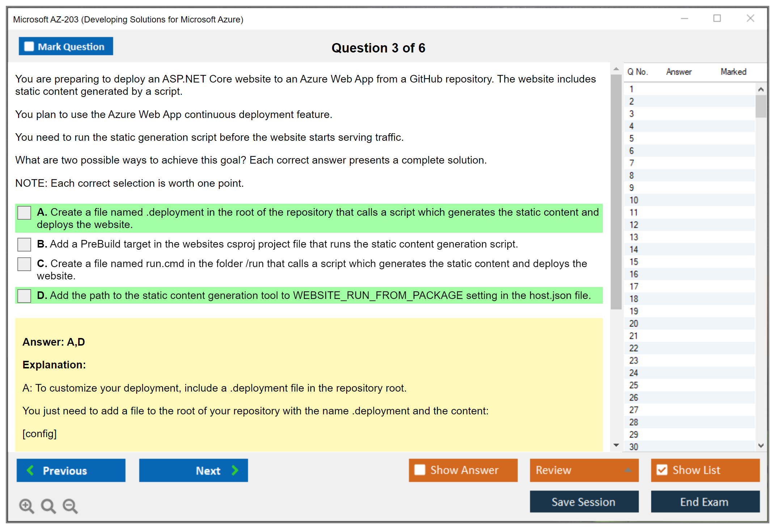Click the left arrow on Previous
Screen dimensions: 778x532
tap(31, 470)
